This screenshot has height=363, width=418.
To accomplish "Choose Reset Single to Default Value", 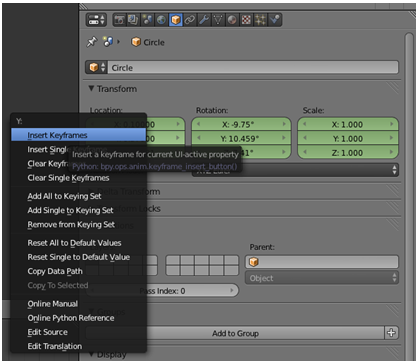I will pos(79,257).
